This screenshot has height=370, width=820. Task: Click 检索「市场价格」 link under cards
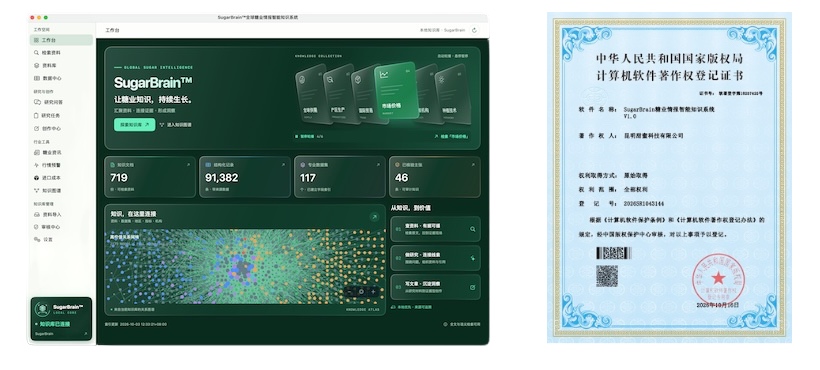451,136
